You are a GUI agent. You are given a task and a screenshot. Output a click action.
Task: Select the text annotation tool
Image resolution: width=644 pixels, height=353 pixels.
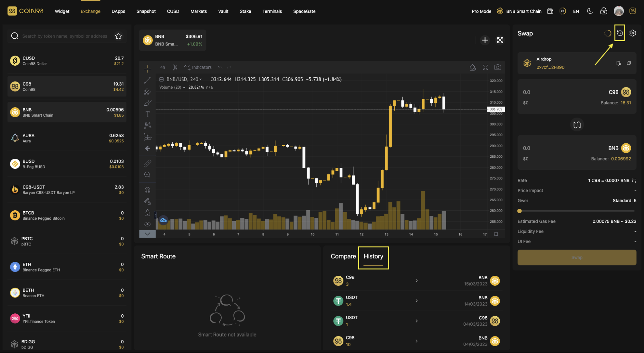[x=147, y=114]
